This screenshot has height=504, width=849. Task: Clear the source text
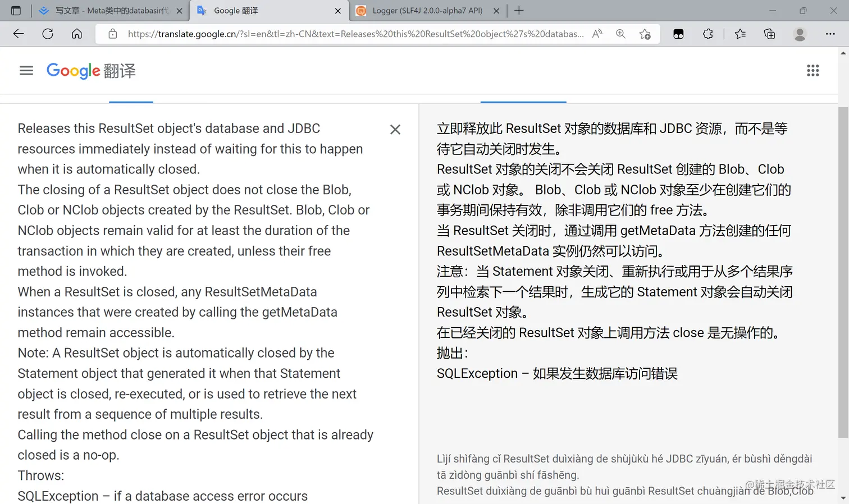(395, 130)
